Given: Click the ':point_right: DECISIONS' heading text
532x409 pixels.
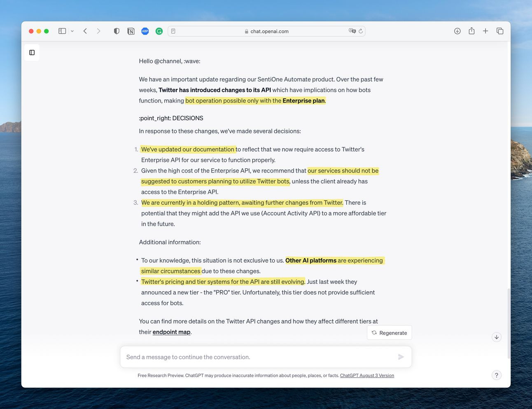Looking at the screenshot, I should click(171, 118).
